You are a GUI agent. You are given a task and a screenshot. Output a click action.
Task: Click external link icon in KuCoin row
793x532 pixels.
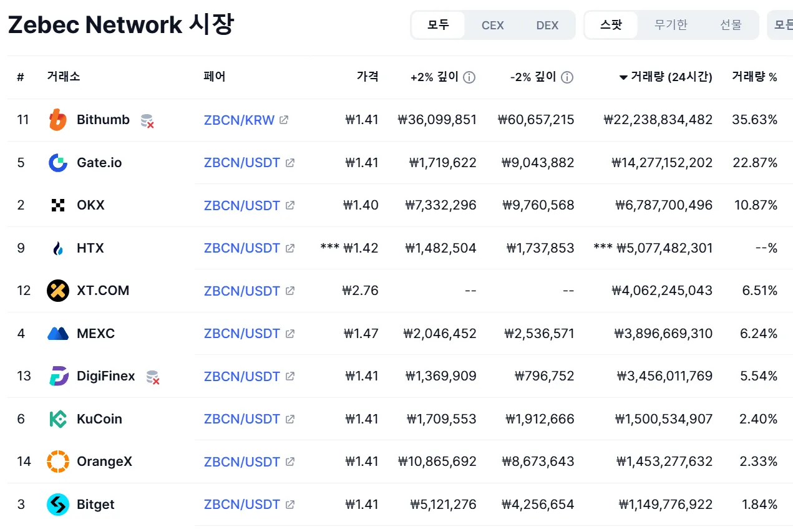click(x=289, y=419)
